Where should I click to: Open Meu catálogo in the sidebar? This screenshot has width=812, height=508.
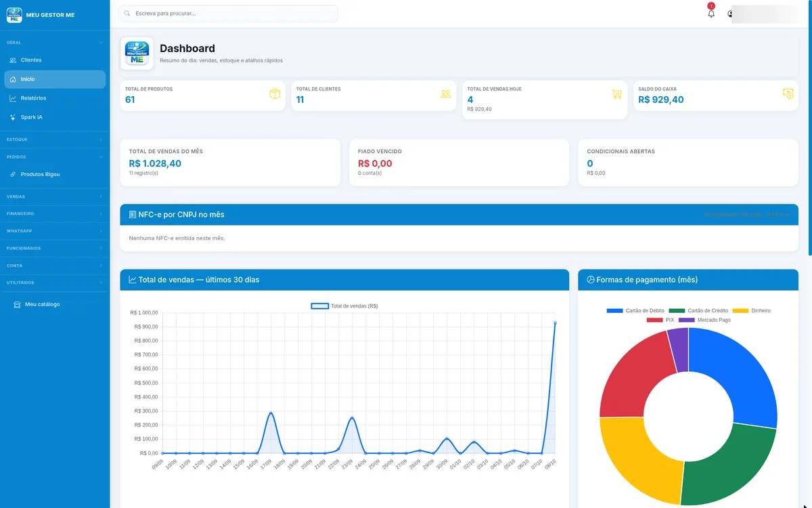tap(55, 304)
